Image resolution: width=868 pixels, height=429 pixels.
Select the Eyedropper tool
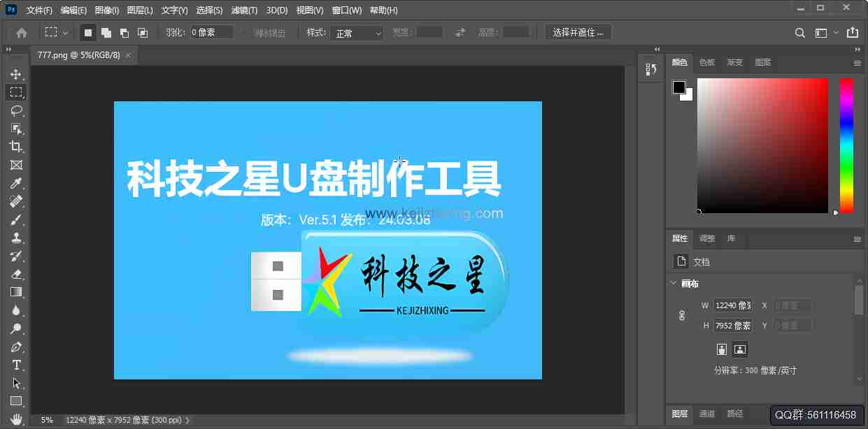(16, 183)
